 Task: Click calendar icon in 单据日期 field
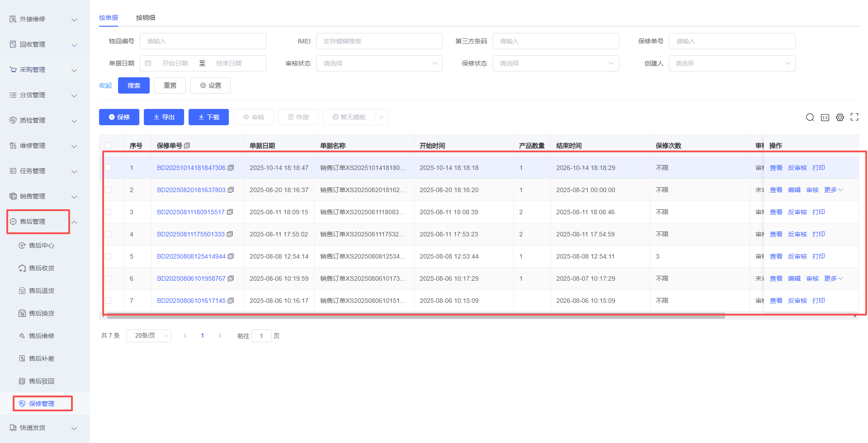point(148,63)
